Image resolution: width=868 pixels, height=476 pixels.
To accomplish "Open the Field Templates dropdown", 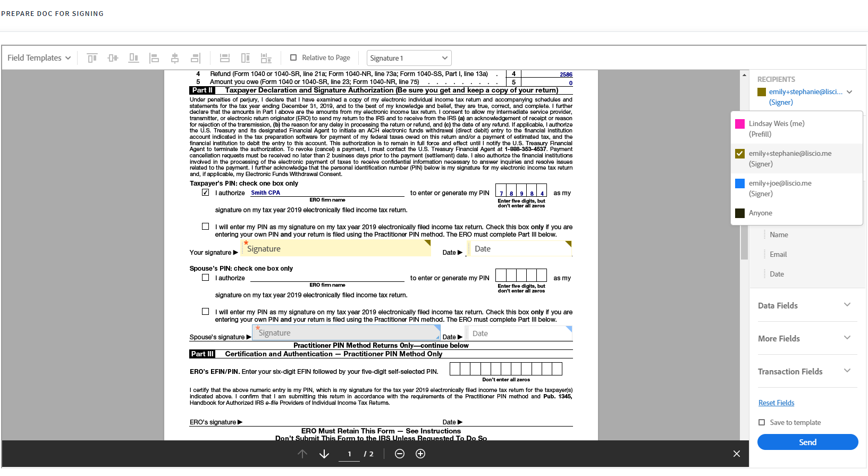I will [39, 58].
